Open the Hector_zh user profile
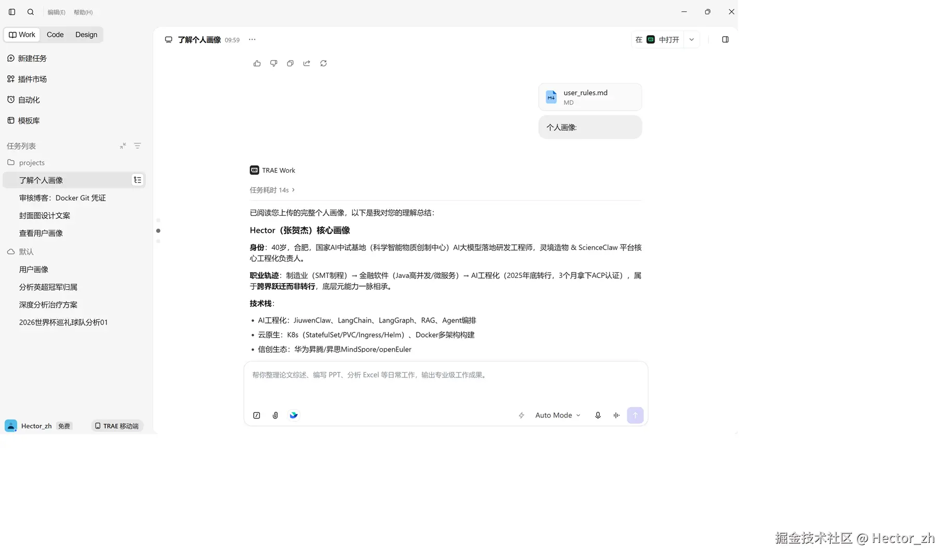Viewport: 950px width, 560px height. point(29,426)
